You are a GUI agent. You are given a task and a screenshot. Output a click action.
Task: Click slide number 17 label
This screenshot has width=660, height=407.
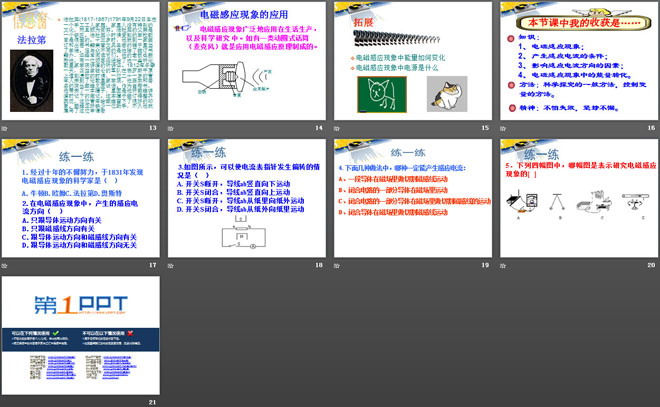coord(152,265)
